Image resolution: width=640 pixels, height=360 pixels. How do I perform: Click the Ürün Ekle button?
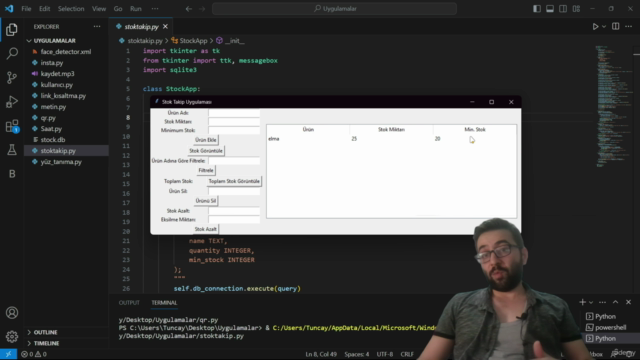(x=206, y=140)
